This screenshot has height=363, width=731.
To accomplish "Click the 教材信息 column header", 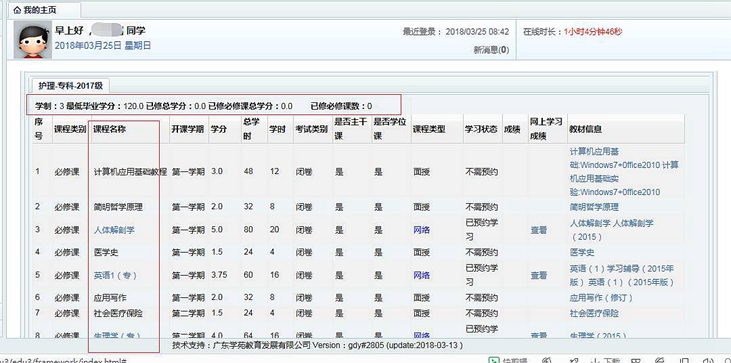I will (x=586, y=129).
